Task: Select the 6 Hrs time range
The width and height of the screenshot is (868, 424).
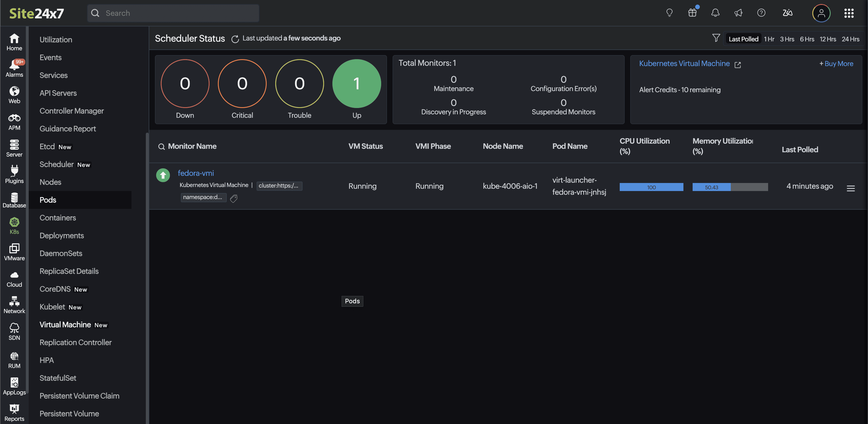Action: [x=807, y=39]
